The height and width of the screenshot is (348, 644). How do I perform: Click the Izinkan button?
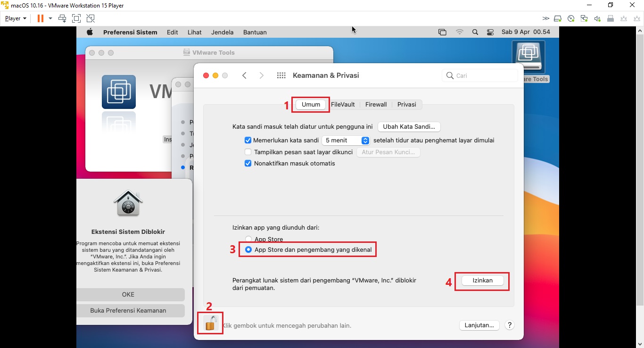[482, 281]
